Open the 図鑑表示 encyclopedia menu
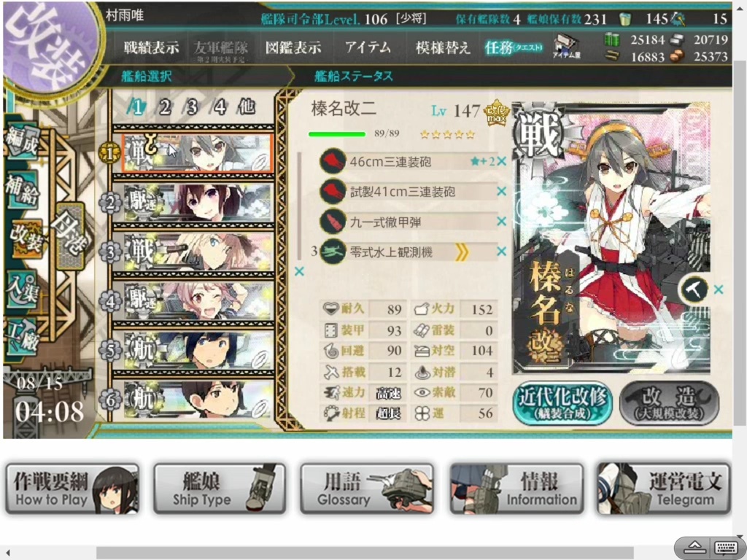Screen dimensions: 747x560 293,47
